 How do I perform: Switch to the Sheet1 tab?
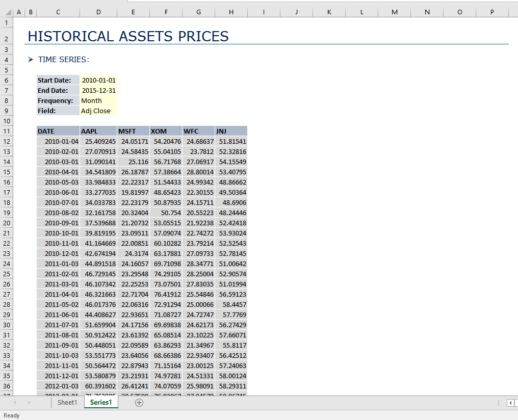67,403
